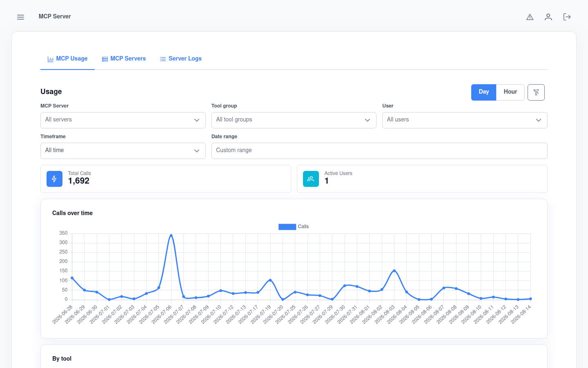The height and width of the screenshot is (368, 588).
Task: Select the Day granularity toggle
Action: pos(483,92)
